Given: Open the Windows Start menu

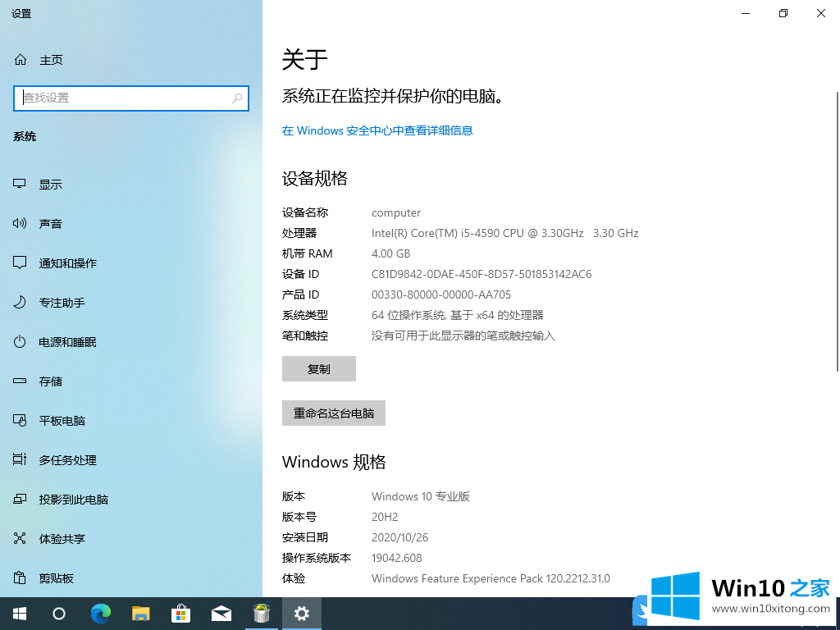Looking at the screenshot, I should pyautogui.click(x=20, y=614).
